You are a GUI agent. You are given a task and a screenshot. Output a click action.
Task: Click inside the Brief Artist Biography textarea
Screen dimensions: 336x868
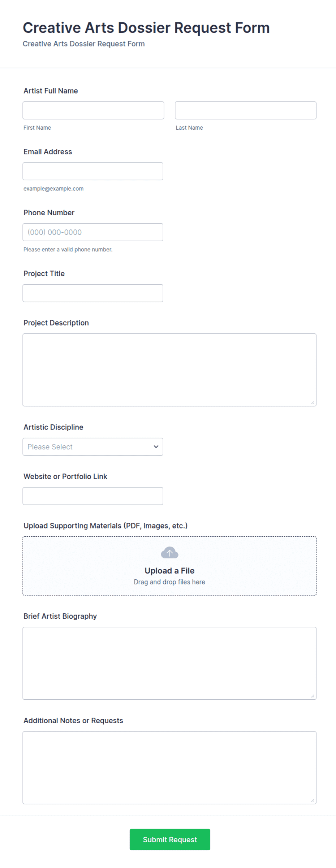[x=169, y=663]
